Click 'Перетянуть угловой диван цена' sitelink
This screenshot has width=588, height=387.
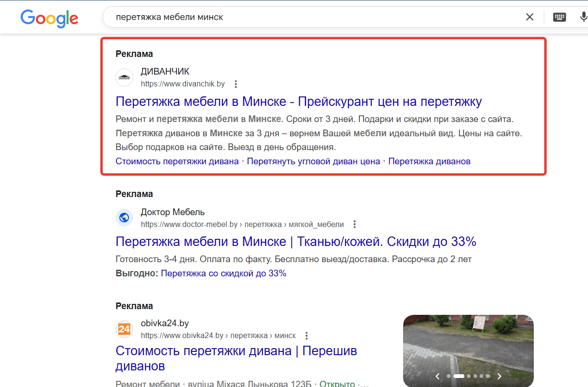[x=313, y=161]
